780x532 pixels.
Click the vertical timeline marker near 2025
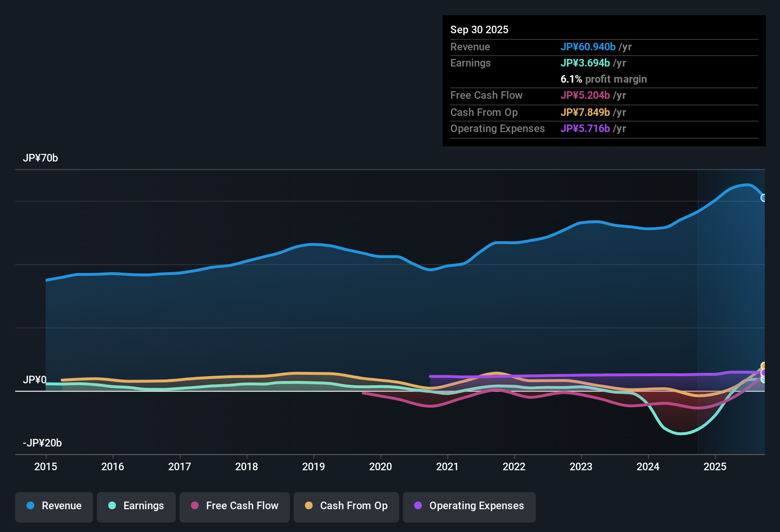tap(698, 309)
